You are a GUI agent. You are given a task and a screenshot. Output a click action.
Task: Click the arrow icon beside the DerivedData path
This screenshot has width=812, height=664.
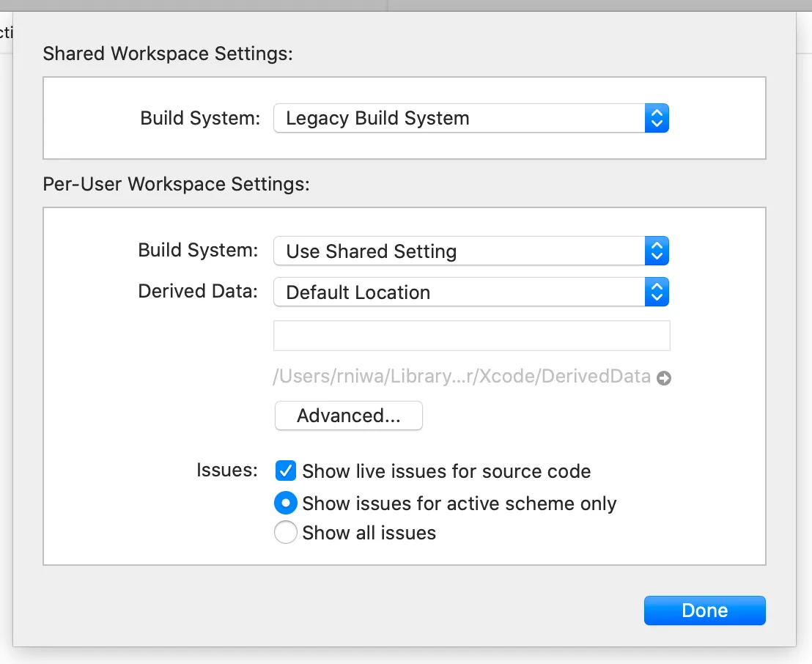663,379
